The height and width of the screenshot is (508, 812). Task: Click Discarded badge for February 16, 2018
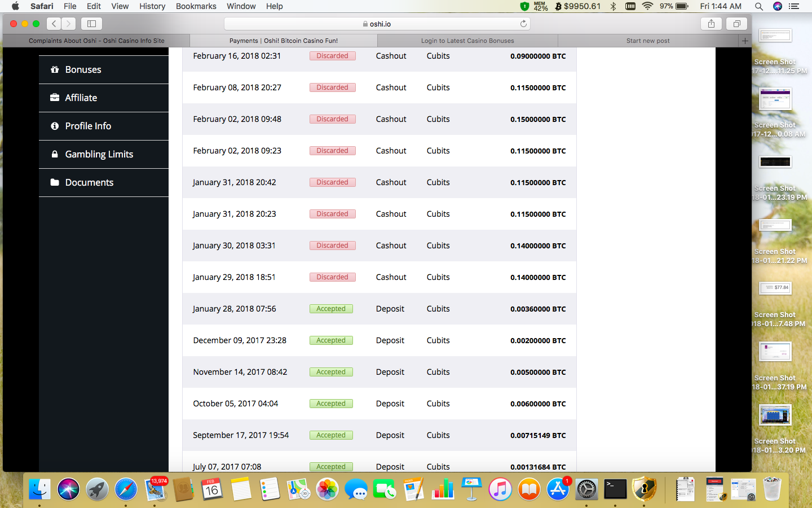(333, 56)
